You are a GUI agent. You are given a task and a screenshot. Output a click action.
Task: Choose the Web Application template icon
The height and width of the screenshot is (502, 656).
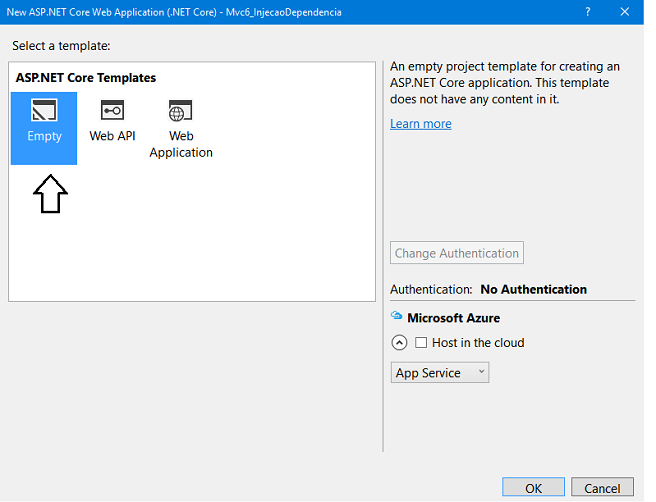point(180,110)
